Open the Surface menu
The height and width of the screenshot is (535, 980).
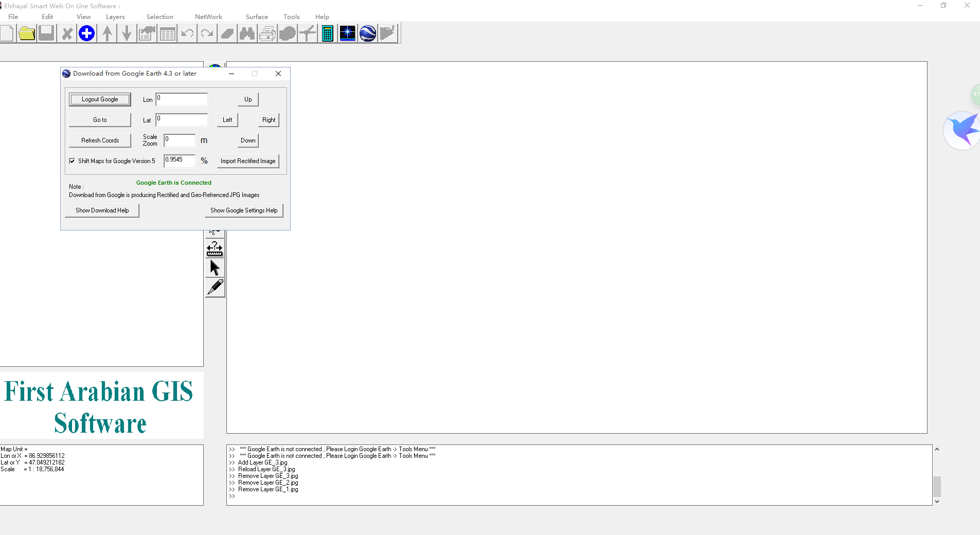pos(257,16)
